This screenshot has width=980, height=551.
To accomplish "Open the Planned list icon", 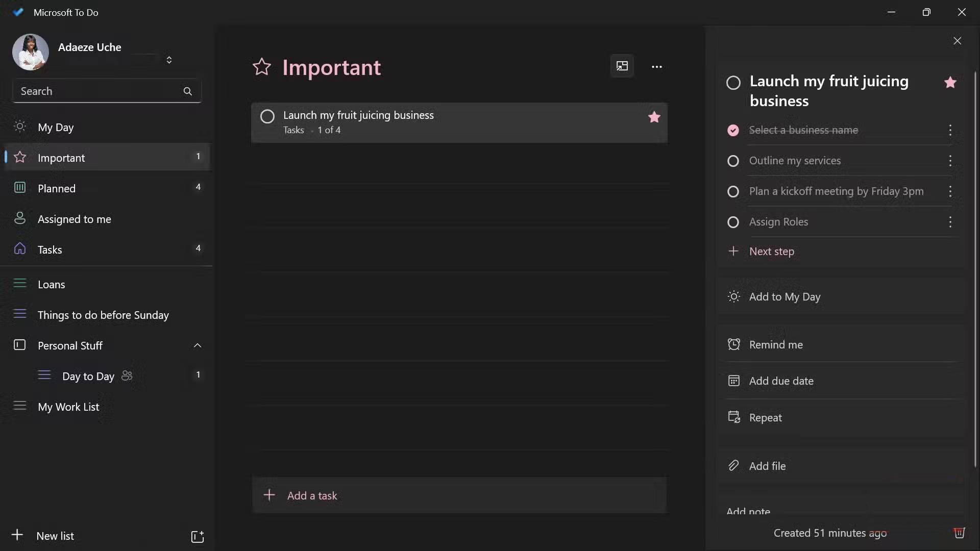I will point(19,188).
